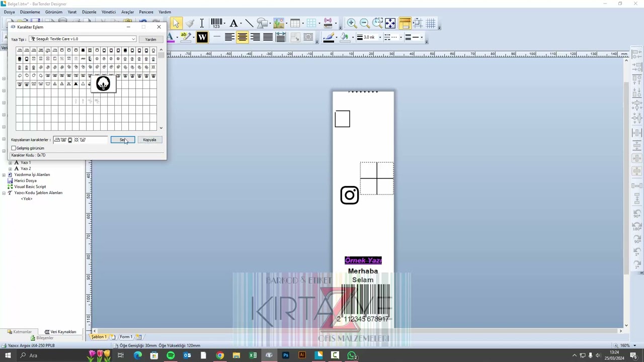The image size is (644, 362).
Task: Select the Harici Dosya tree item
Action: [25, 180]
